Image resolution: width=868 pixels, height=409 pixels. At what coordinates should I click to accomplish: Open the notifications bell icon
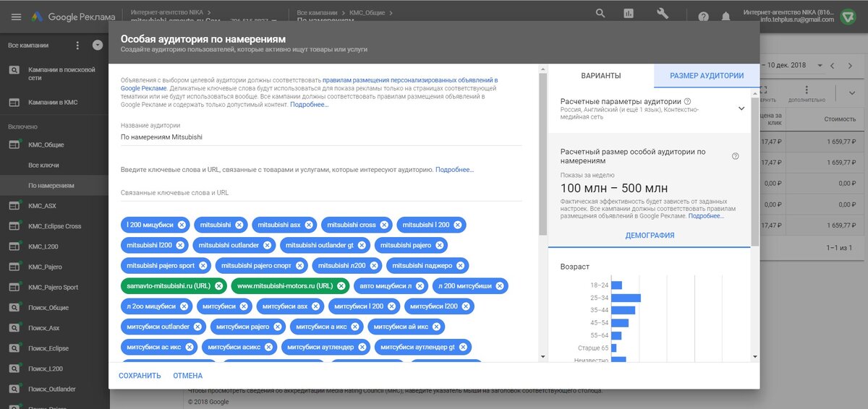(726, 17)
